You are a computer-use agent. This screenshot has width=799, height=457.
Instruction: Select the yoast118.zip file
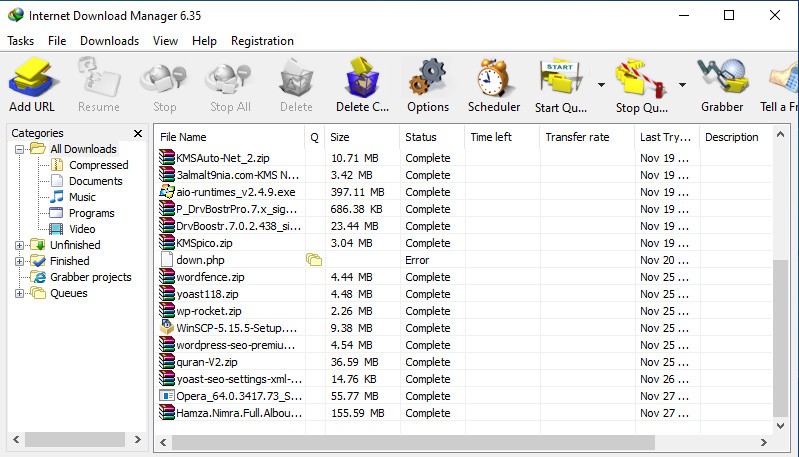tap(207, 294)
